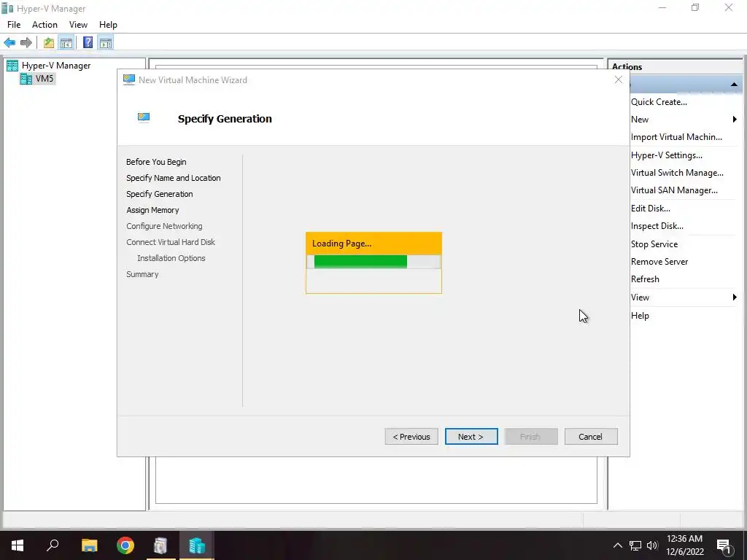The image size is (747, 560).
Task: Click the Loading Page banner text
Action: [x=341, y=244]
